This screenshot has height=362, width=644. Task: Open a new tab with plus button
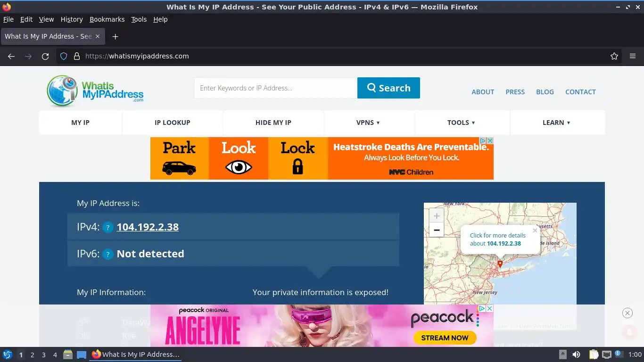(115, 36)
